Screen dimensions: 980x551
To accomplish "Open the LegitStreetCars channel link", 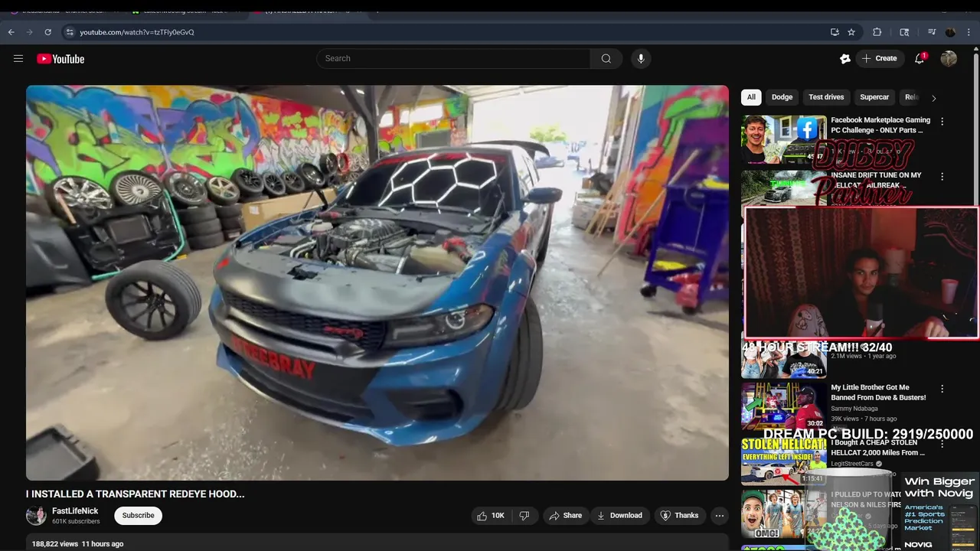I will pyautogui.click(x=852, y=464).
